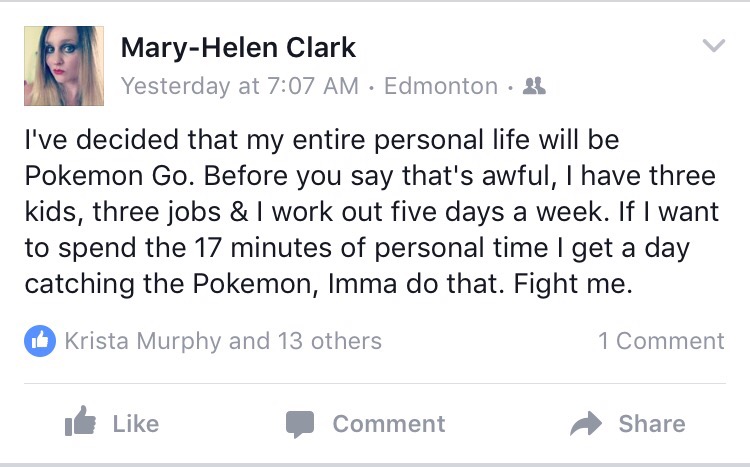View the '13 others' who liked
The image size is (750, 467).
(x=327, y=341)
